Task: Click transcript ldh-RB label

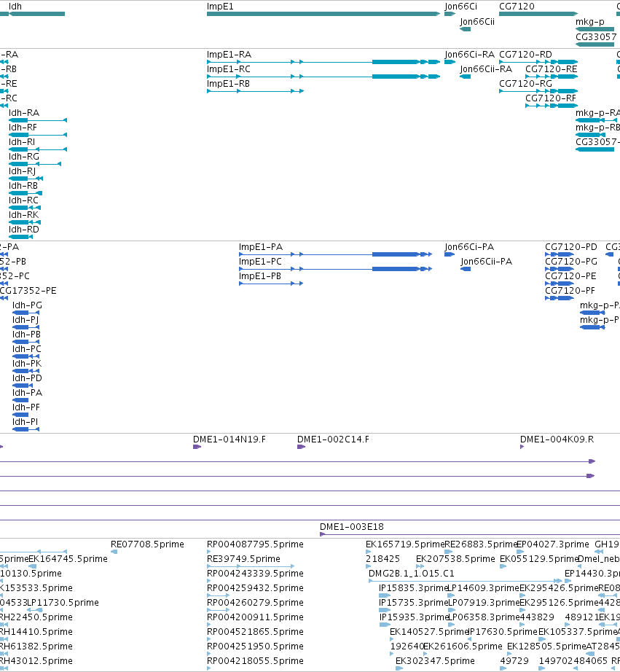Action: click(23, 186)
